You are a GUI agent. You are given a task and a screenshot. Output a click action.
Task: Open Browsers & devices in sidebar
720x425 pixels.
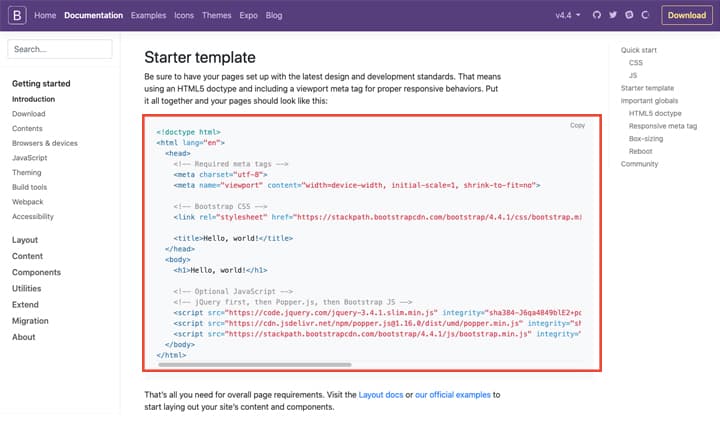point(45,143)
